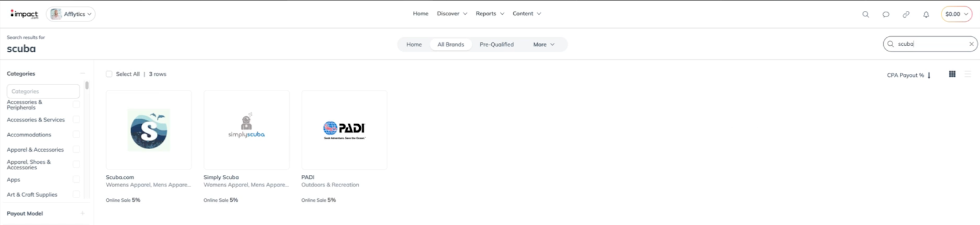Open the Scuba.com brand logo card
Screen dimensions: 980x225
[x=149, y=130]
